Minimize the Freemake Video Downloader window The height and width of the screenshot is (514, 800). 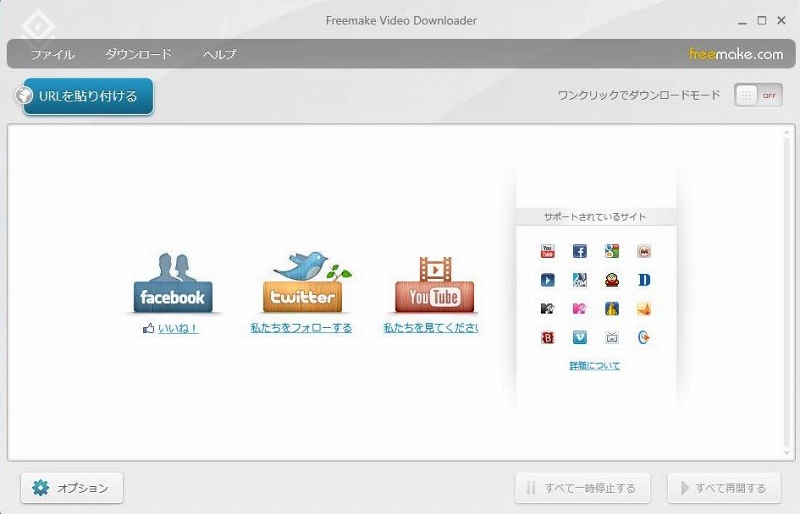click(742, 21)
